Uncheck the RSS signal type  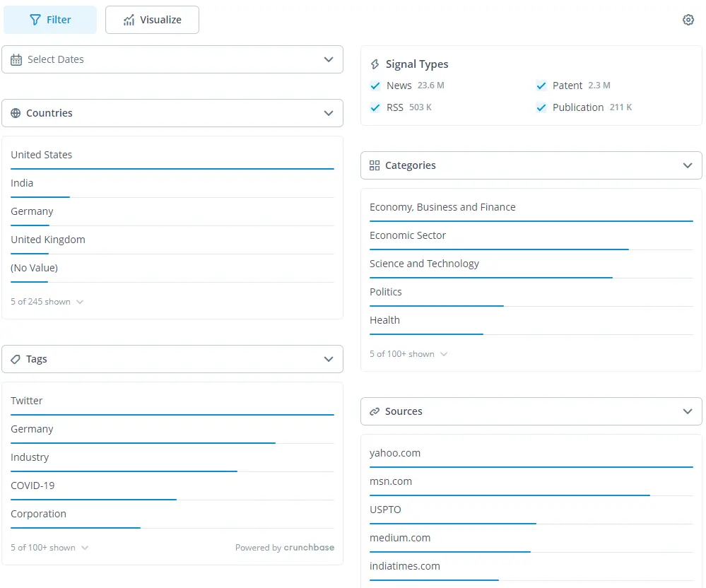point(375,107)
